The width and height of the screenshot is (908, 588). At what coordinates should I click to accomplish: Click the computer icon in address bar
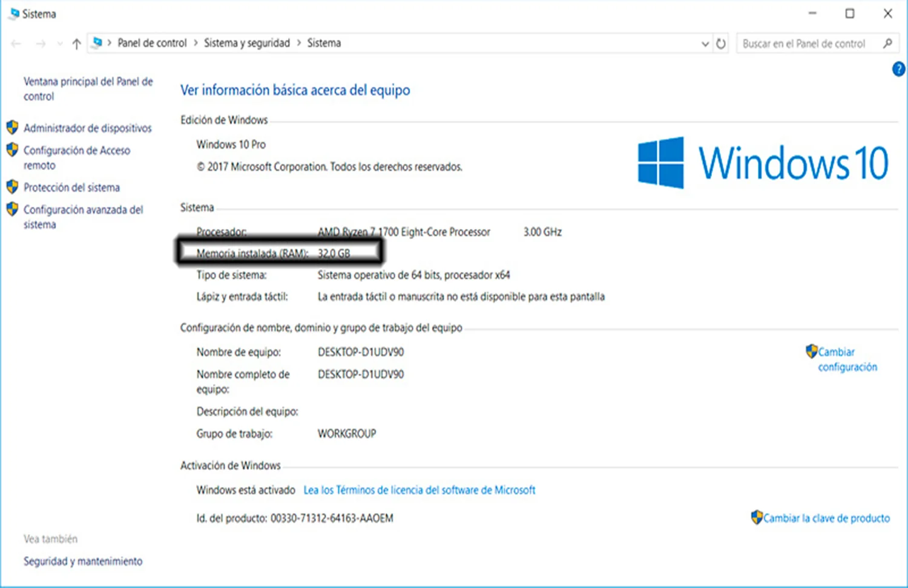[97, 43]
